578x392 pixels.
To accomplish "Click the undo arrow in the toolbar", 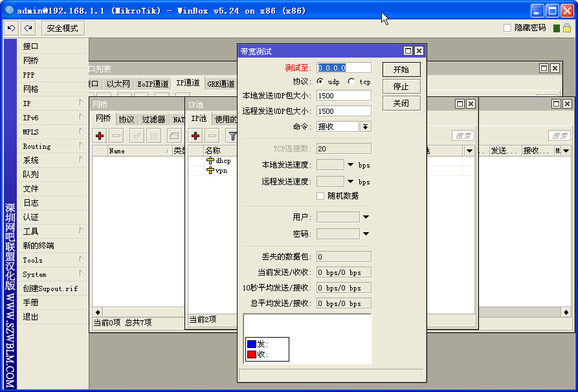I will click(11, 28).
